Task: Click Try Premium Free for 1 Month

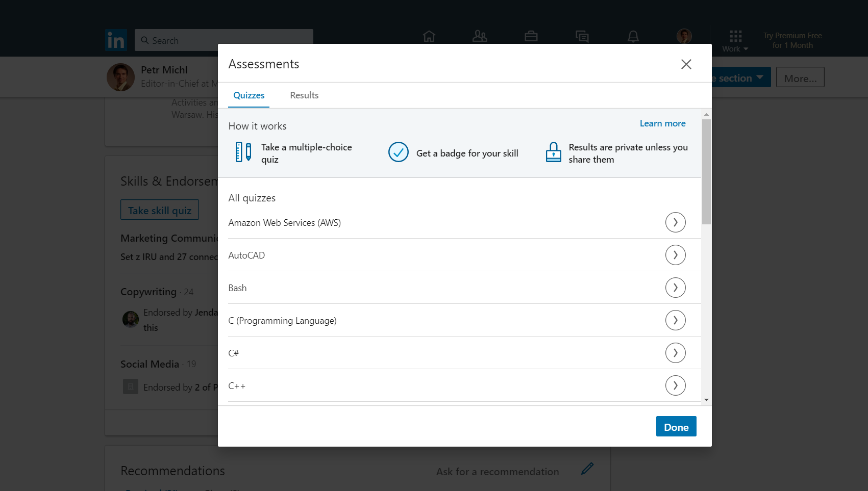Action: coord(792,40)
